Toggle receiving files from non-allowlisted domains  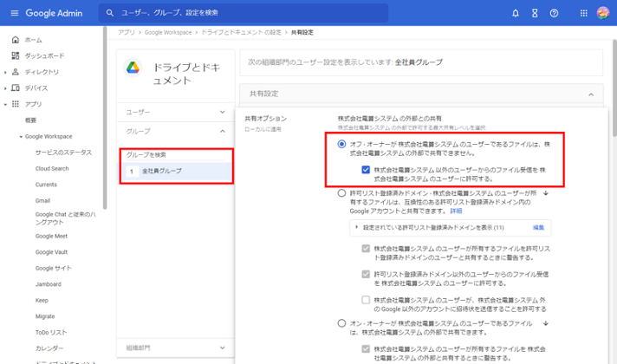366,274
